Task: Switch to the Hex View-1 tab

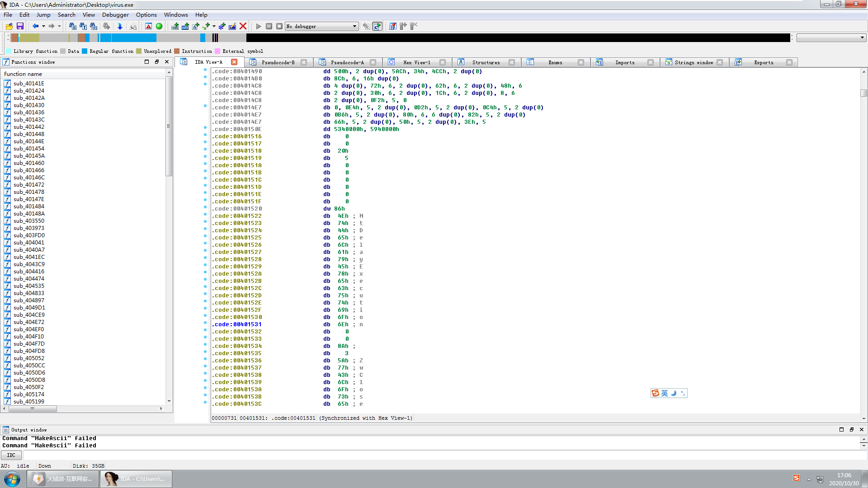Action: (416, 62)
